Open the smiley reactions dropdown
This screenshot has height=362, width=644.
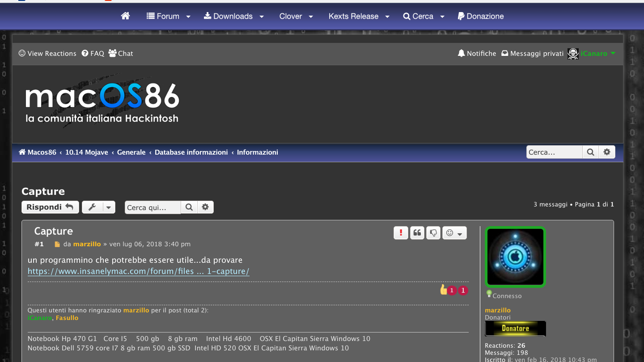(x=454, y=233)
